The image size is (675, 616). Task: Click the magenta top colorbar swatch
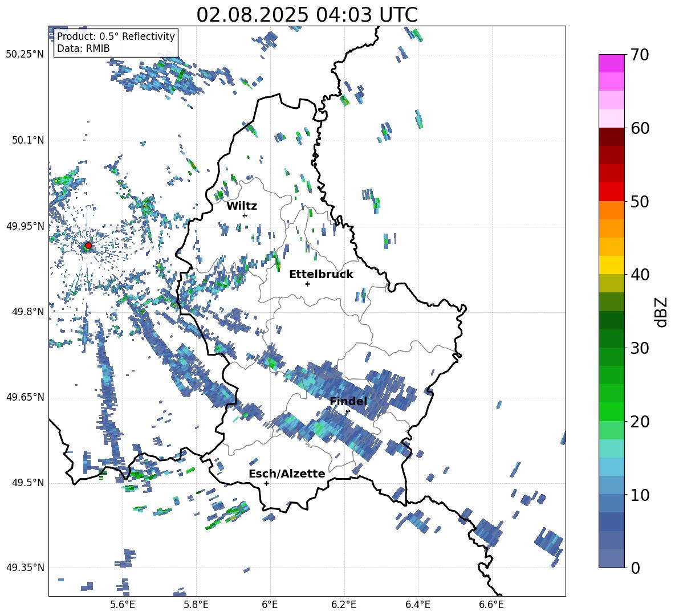(x=611, y=63)
